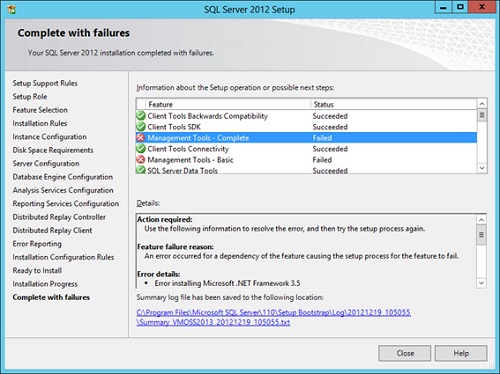The width and height of the screenshot is (500, 374).
Task: Click Ready to Install step
Action: 37,270
